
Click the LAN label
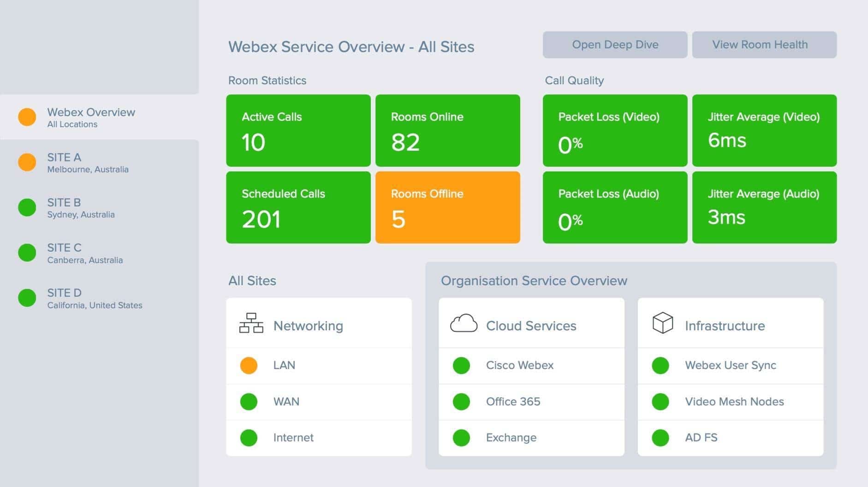[284, 365]
